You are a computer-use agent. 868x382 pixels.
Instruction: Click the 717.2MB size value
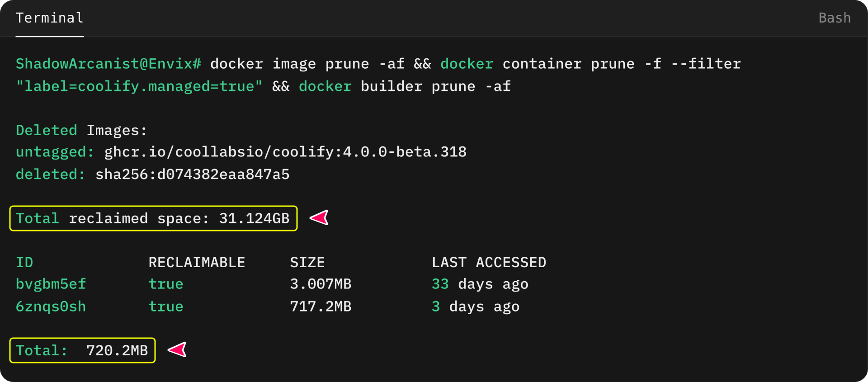[x=321, y=307]
